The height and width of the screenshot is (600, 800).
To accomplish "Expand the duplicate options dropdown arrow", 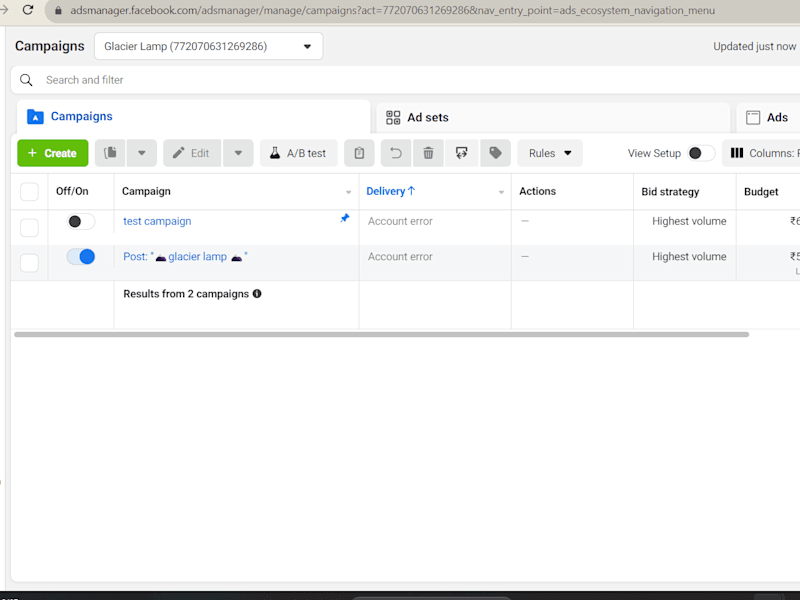I will (142, 153).
